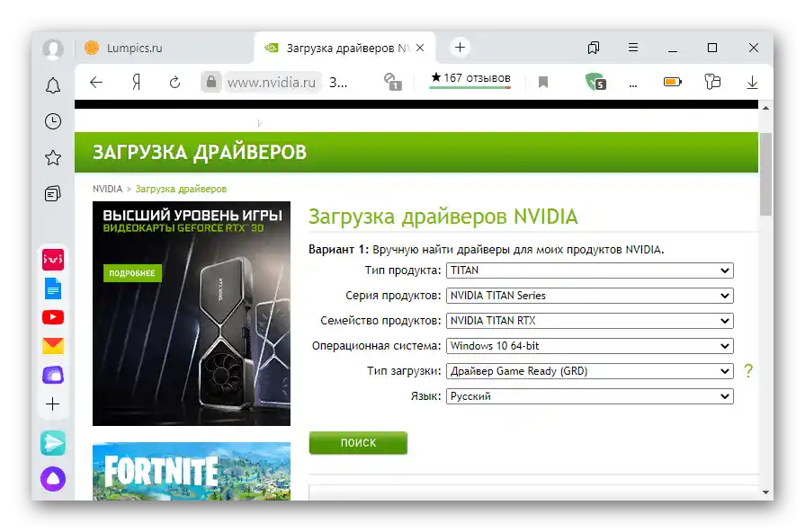Open collections icon in sidebar

click(53, 193)
